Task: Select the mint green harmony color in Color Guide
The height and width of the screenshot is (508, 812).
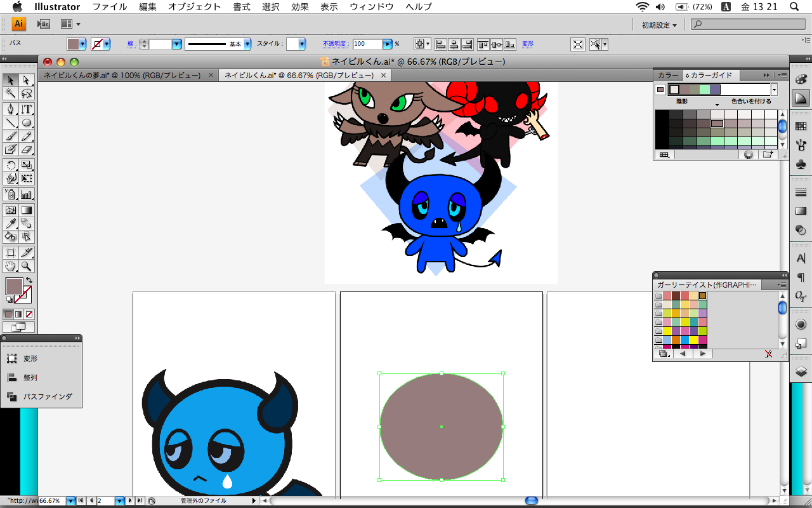Action: point(705,90)
